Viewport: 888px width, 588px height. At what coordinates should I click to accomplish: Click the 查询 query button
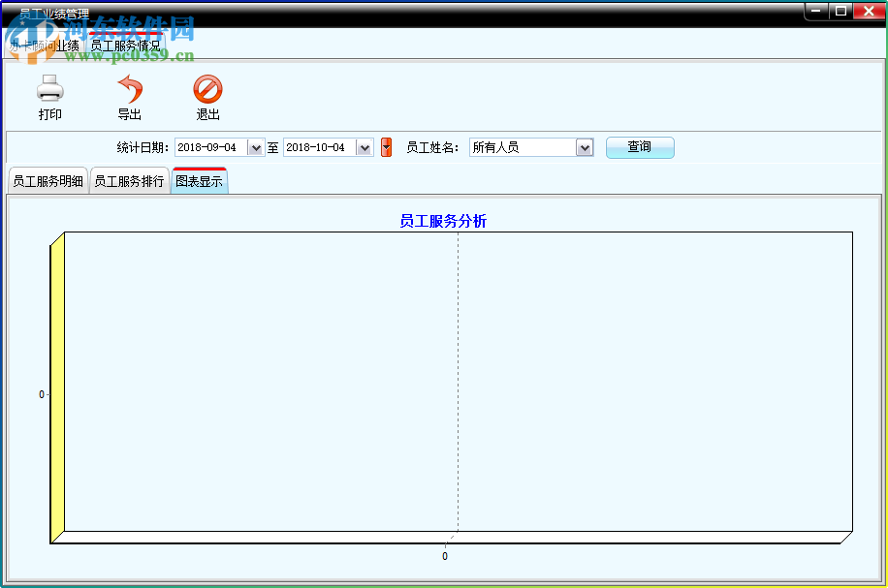click(x=640, y=146)
